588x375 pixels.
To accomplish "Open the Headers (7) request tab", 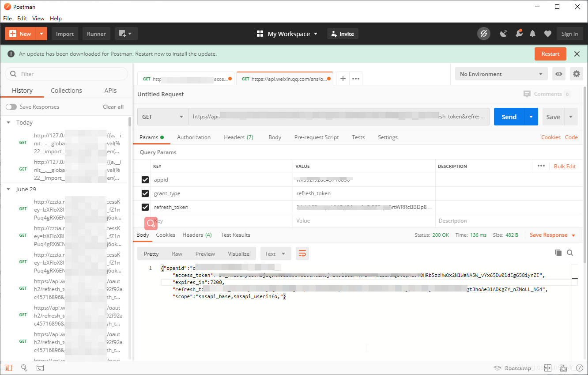I will click(x=238, y=137).
